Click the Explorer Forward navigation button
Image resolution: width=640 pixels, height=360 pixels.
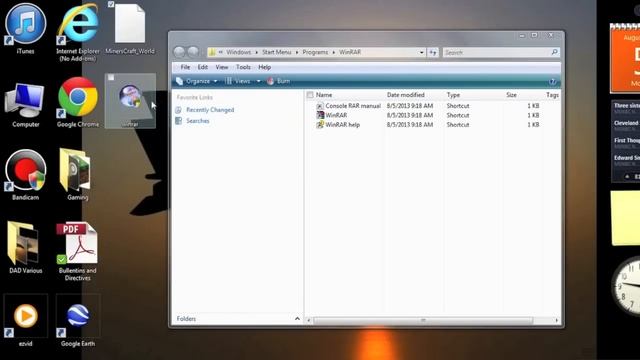[193, 52]
